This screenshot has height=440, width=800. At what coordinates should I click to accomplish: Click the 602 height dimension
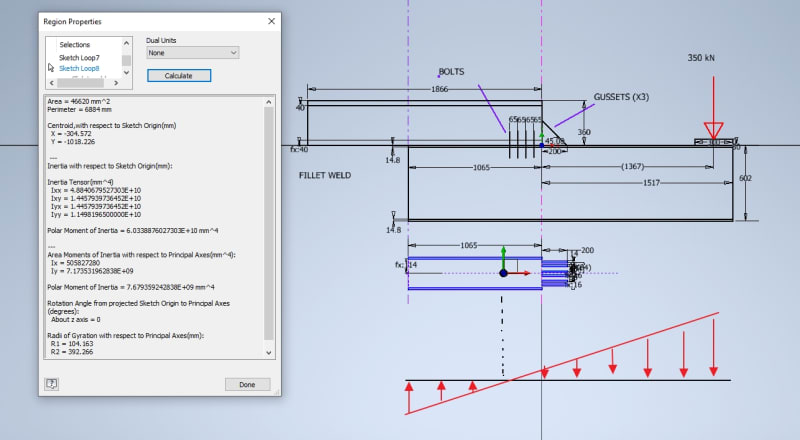pos(745,178)
